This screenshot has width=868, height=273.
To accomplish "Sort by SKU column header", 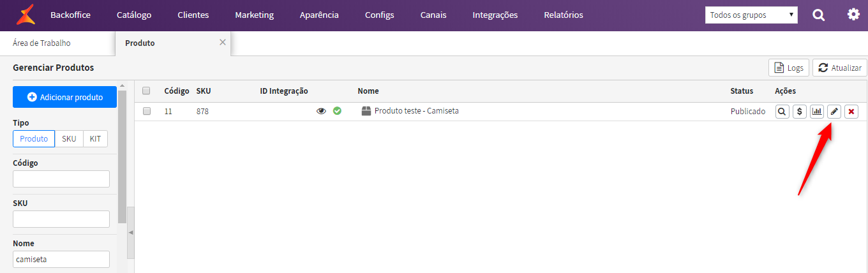I will pyautogui.click(x=204, y=91).
